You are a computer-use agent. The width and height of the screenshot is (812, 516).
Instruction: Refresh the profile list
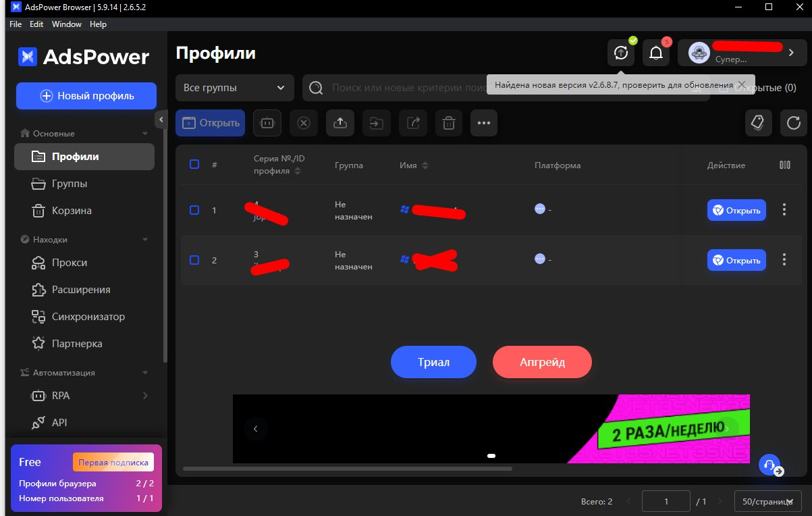click(793, 123)
